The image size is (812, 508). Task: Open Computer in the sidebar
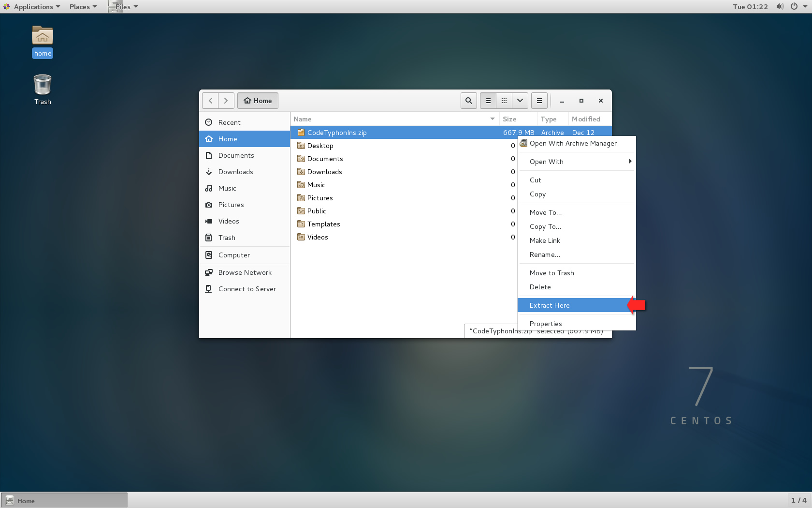[x=245, y=255]
